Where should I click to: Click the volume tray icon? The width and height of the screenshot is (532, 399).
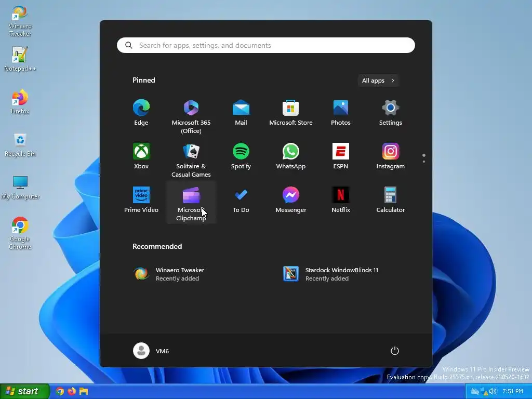click(493, 392)
